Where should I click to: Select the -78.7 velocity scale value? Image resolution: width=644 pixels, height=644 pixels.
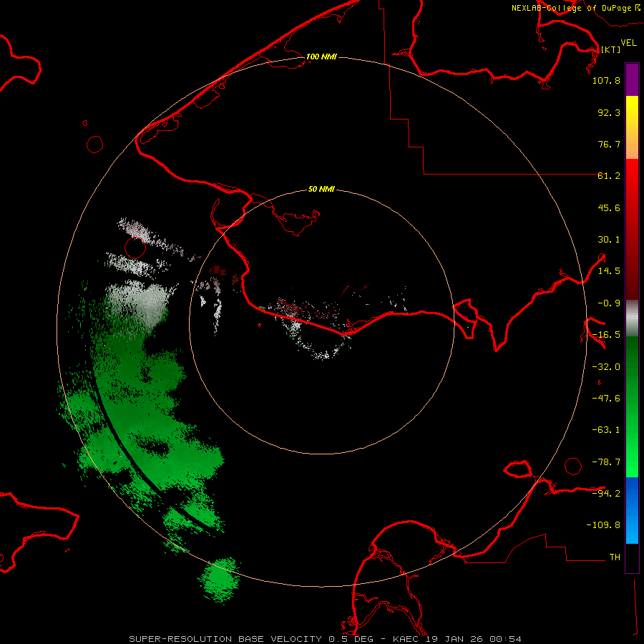[606, 462]
